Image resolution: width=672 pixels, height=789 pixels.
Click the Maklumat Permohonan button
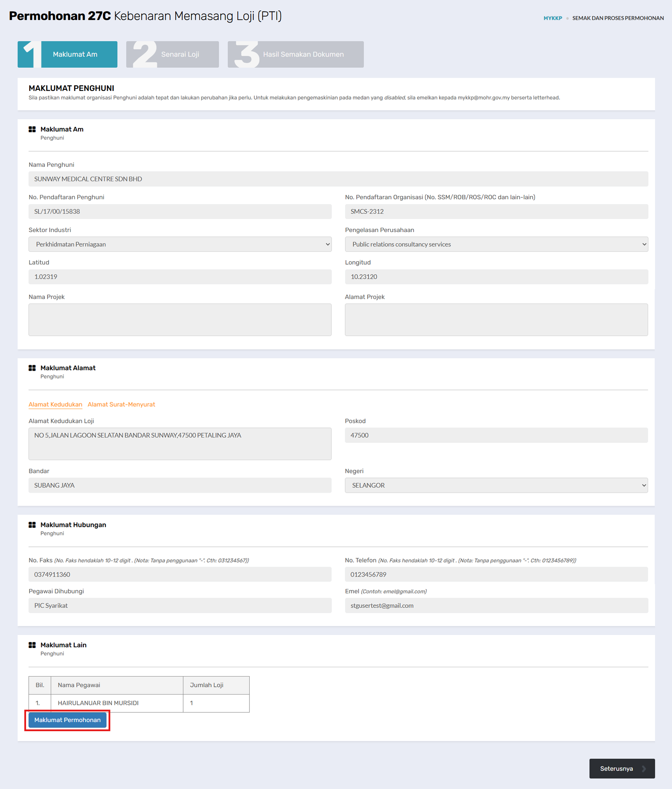[x=67, y=720]
